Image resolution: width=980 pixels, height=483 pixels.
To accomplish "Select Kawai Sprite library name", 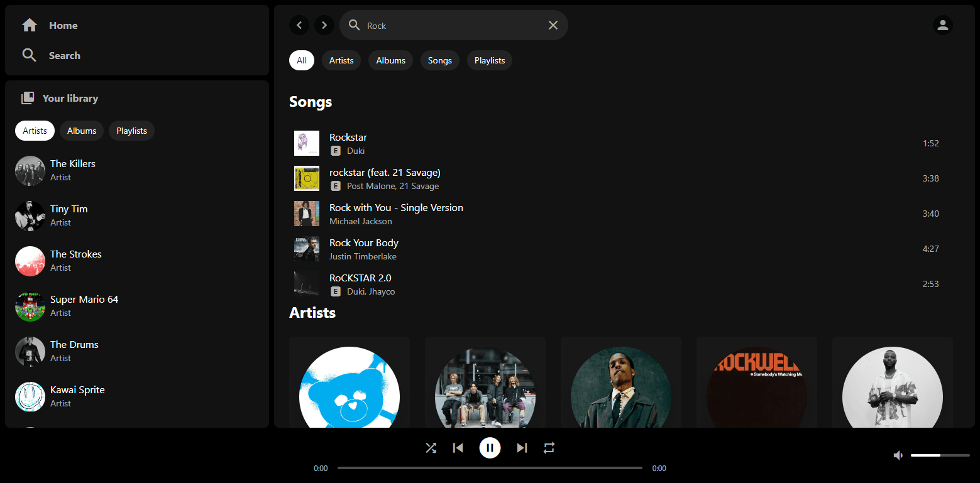I will [77, 389].
